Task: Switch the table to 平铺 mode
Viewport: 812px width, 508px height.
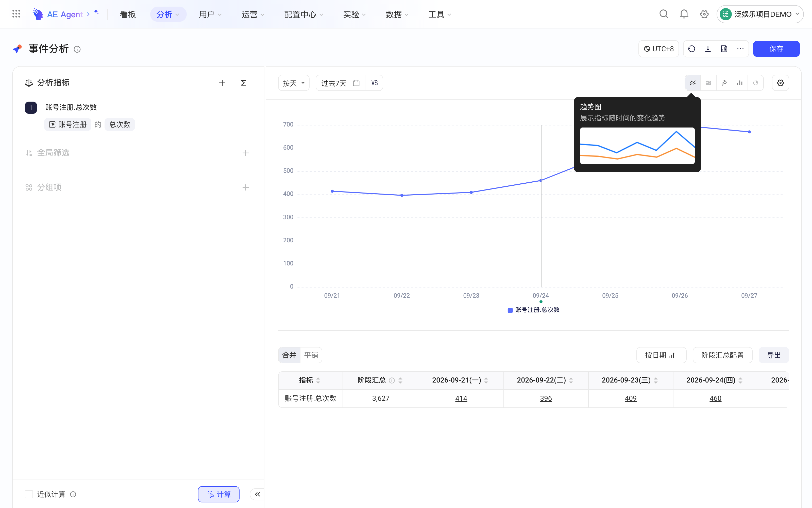Action: click(311, 355)
